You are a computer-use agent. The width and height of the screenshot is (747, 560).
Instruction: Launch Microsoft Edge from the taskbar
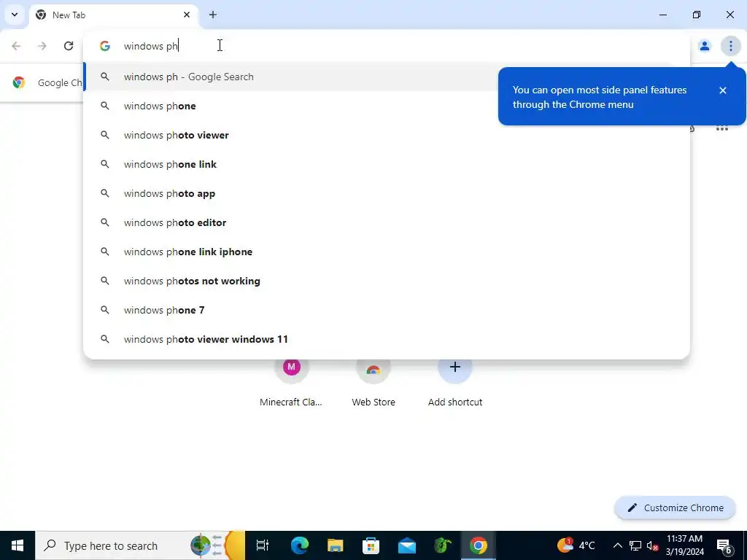click(300, 545)
